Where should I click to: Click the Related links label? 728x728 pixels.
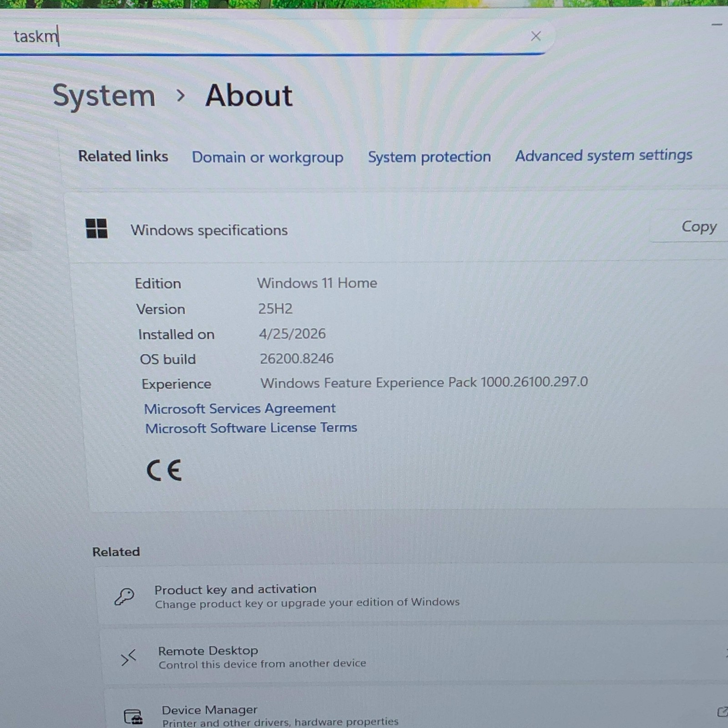(123, 156)
